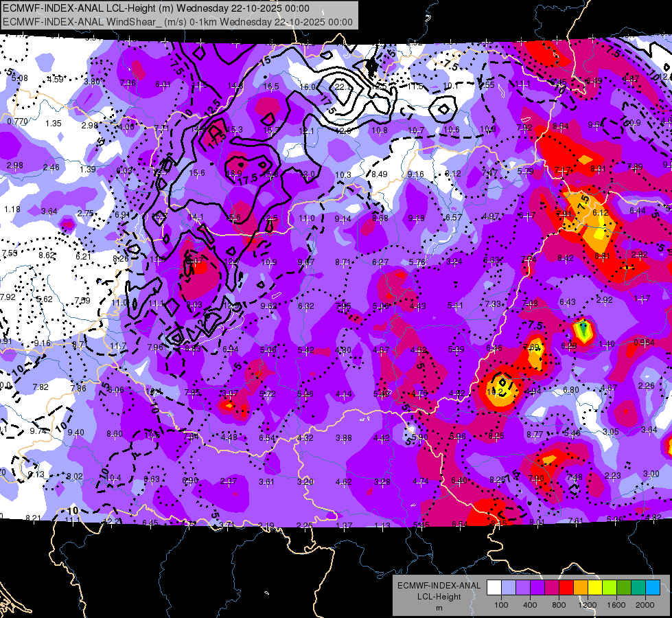This screenshot has width=672, height=618.
Task: Click the LCL-Height title line at top
Action: [x=157, y=8]
